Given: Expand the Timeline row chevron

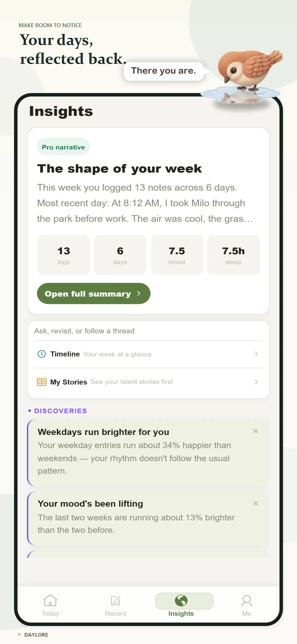Looking at the screenshot, I should pos(256,354).
